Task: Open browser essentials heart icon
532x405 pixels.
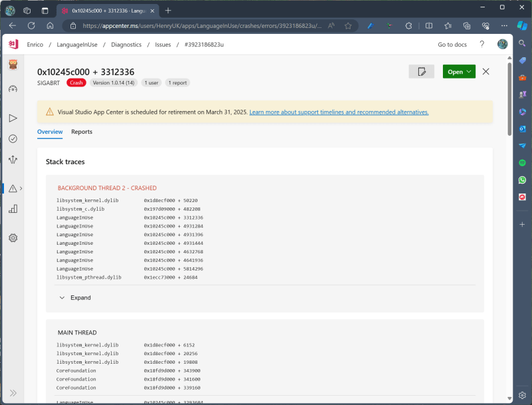Action: coord(485,26)
